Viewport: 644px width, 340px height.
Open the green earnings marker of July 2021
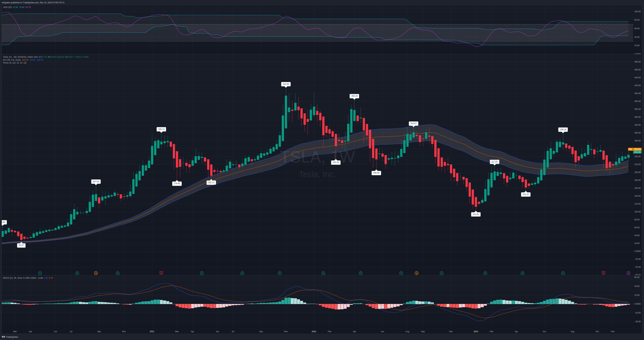(242, 273)
